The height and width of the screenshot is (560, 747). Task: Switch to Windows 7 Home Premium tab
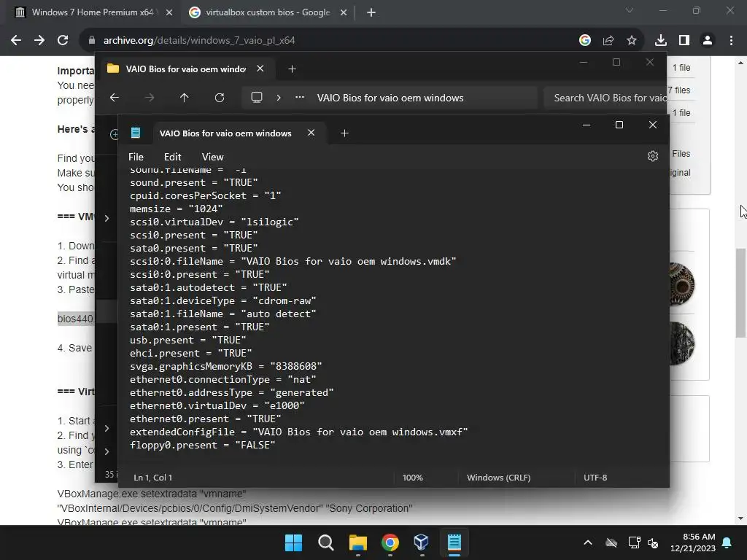(x=93, y=12)
